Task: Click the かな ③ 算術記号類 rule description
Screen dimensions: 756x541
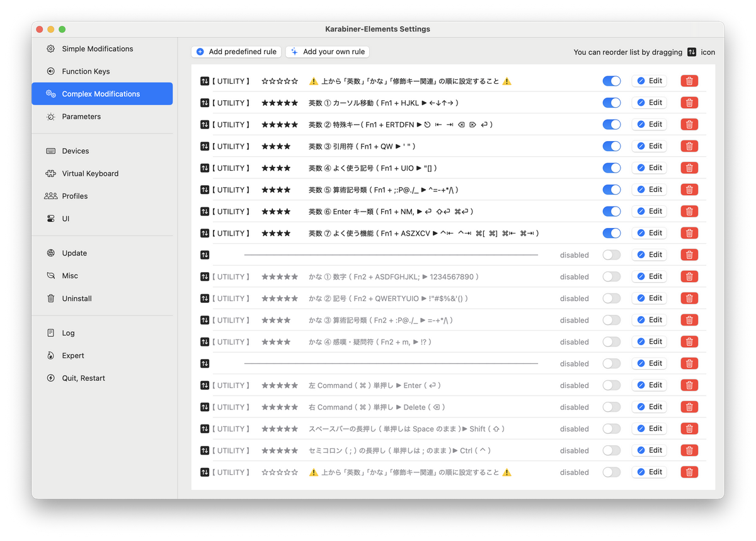Action: pyautogui.click(x=381, y=320)
